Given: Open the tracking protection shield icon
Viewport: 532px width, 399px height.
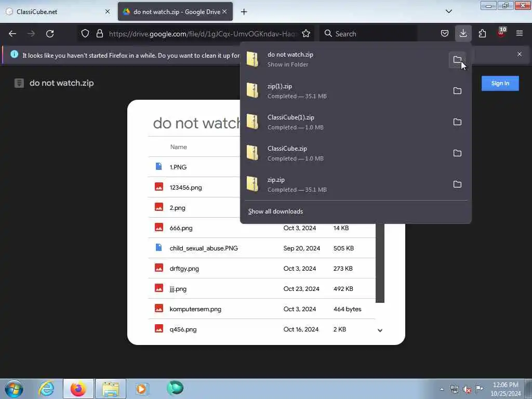Looking at the screenshot, I should 85,34.
